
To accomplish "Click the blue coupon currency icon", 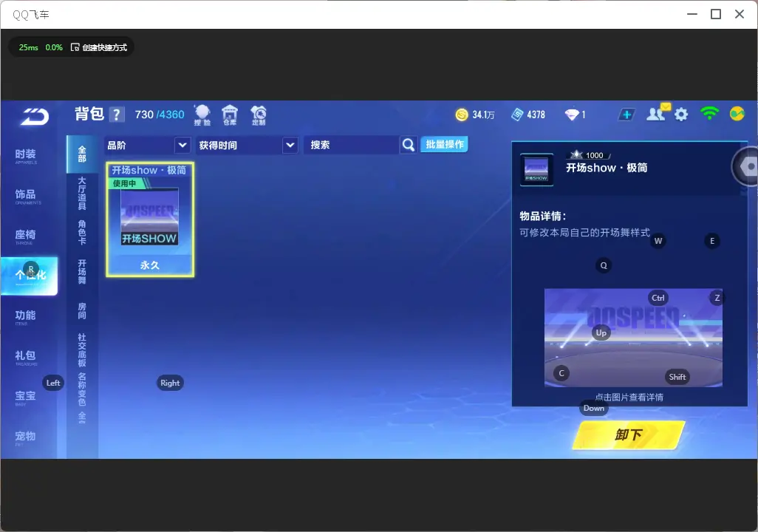I will pyautogui.click(x=517, y=115).
